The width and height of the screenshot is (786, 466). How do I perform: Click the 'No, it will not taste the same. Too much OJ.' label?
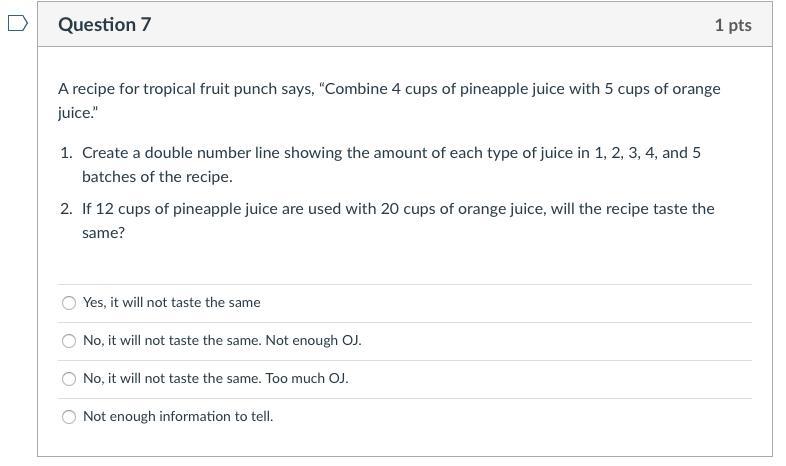tap(215, 378)
